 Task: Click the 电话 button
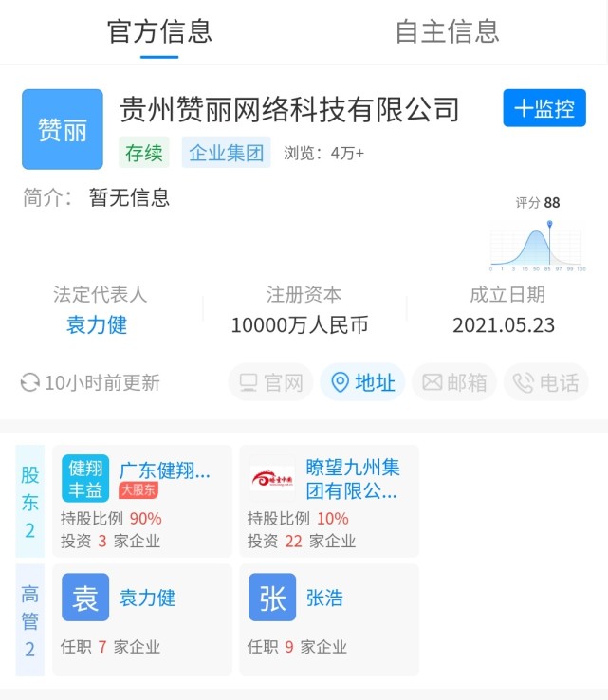[x=545, y=382]
